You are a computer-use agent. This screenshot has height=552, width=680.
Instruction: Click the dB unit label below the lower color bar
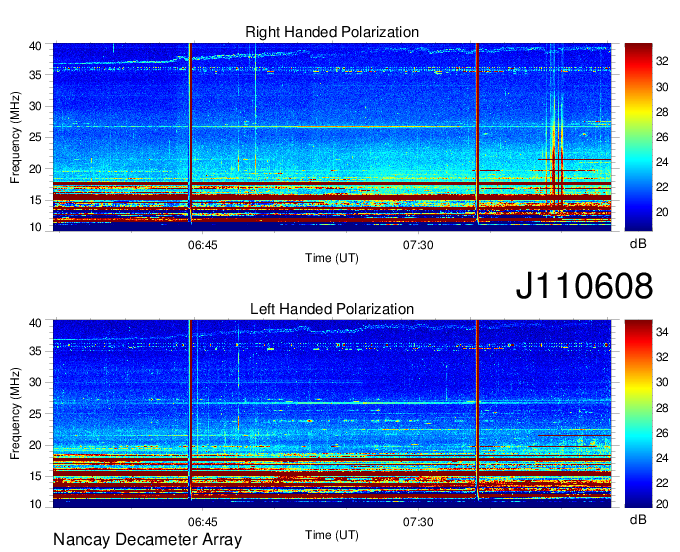pyautogui.click(x=638, y=520)
